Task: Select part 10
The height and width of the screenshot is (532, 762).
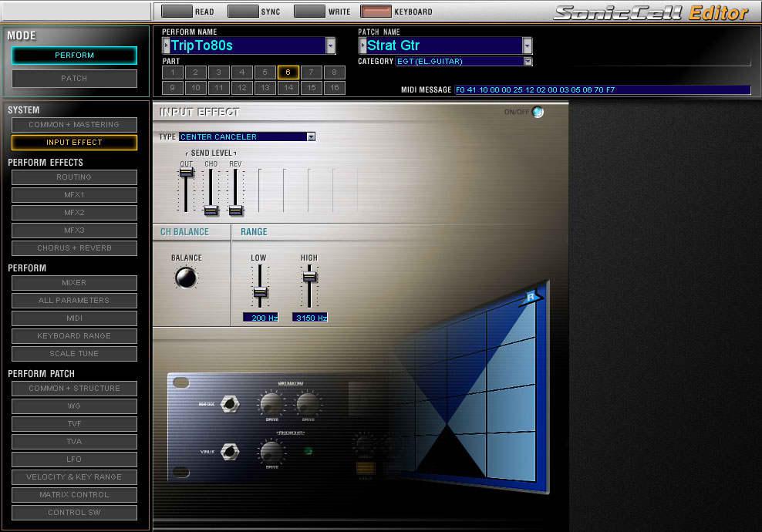Action: point(195,88)
